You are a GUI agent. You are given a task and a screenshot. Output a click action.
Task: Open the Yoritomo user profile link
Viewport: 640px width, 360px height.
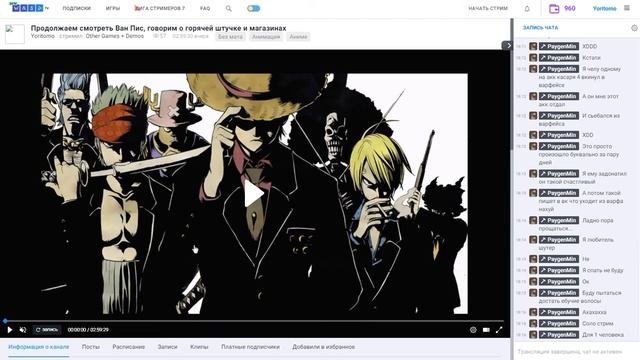pos(604,8)
